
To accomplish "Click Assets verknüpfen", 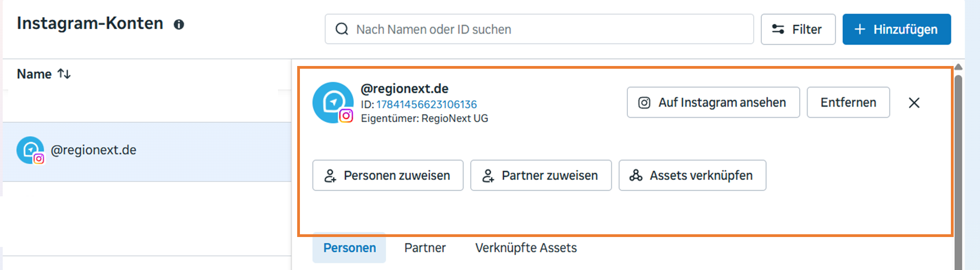I will coord(692,175).
